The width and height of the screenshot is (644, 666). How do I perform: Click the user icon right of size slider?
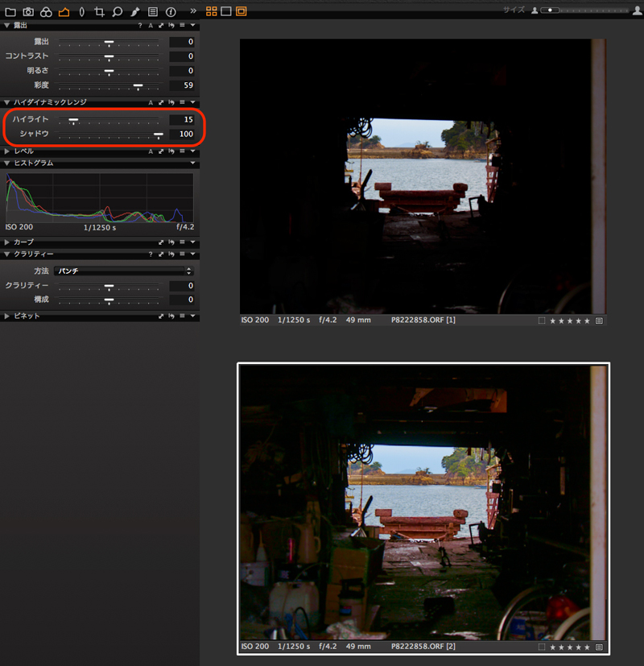(x=635, y=10)
